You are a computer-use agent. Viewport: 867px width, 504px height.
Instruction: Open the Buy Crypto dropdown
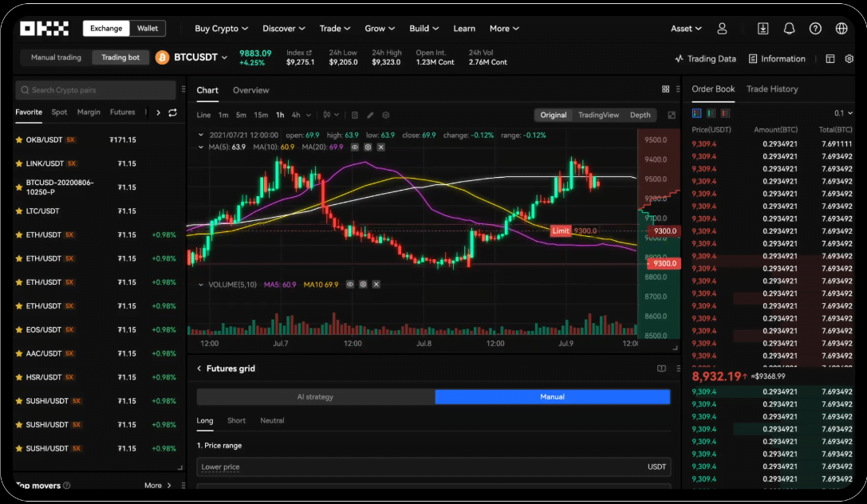(221, 29)
